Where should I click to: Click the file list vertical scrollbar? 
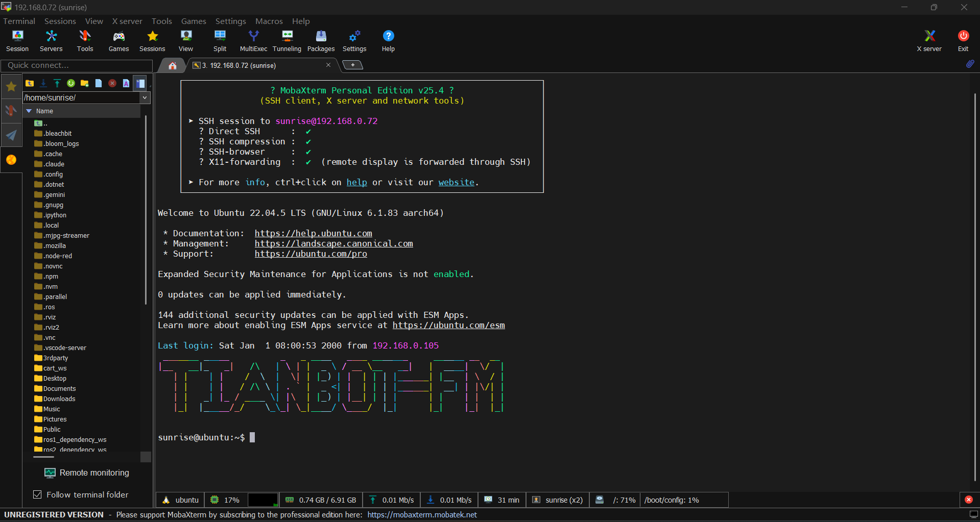click(x=146, y=209)
